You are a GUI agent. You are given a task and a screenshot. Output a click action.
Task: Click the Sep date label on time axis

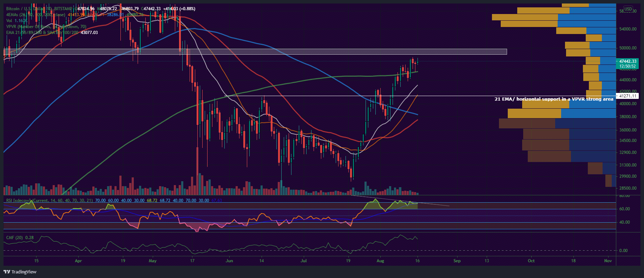[457, 261]
